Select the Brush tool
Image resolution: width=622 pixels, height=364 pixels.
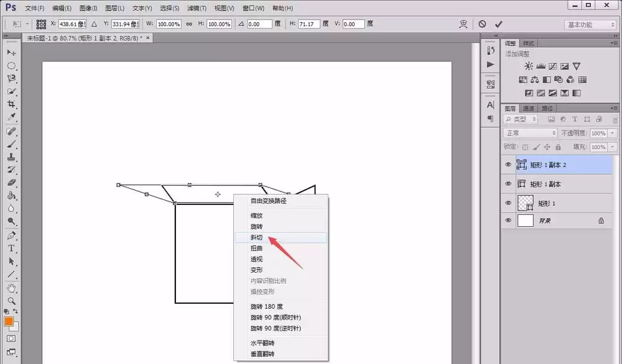point(11,144)
